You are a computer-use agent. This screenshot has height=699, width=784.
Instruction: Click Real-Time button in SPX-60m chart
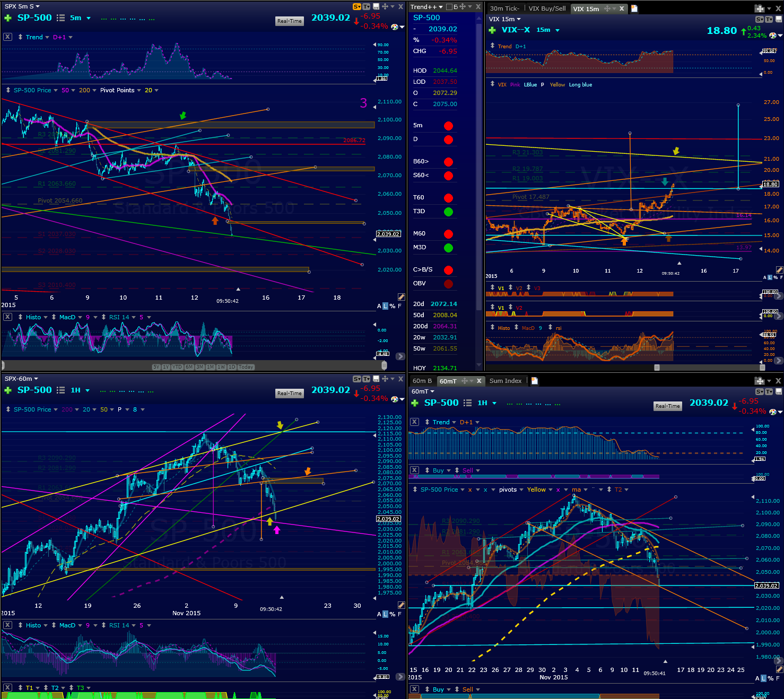tap(290, 394)
